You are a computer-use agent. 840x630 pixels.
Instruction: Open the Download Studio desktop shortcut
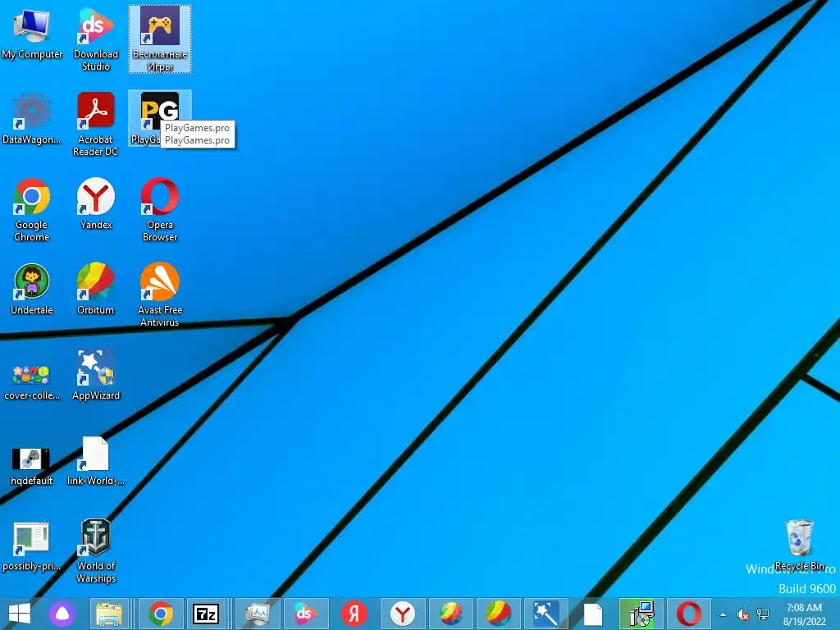point(96,39)
